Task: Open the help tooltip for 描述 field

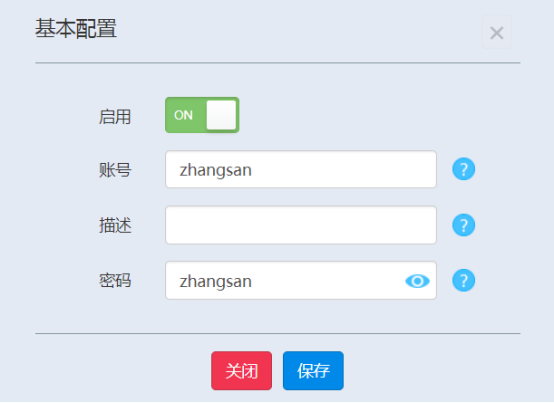Action: click(464, 225)
